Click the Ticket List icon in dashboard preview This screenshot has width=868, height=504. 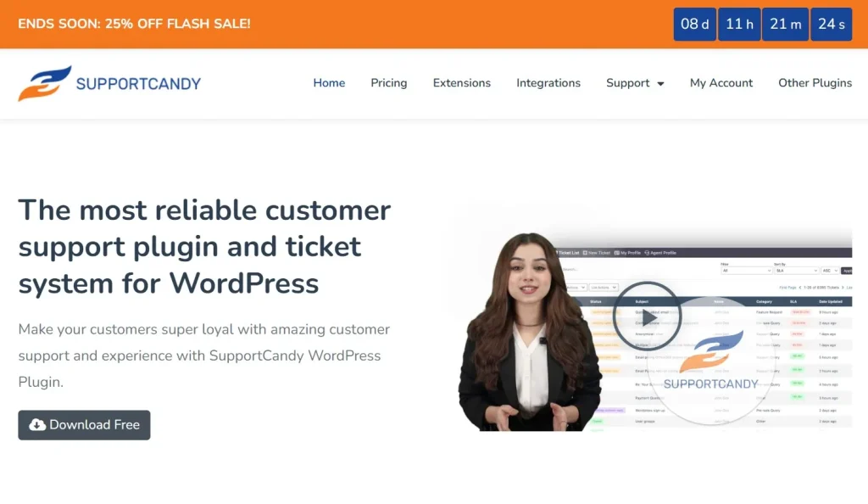tap(558, 253)
